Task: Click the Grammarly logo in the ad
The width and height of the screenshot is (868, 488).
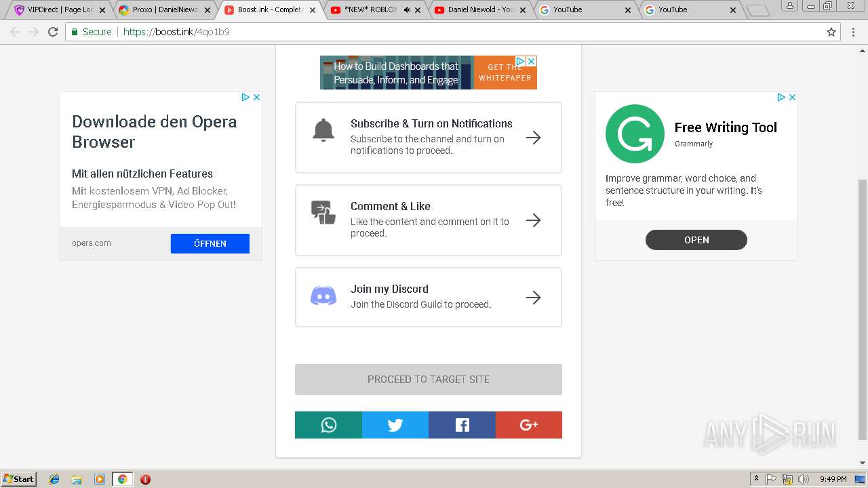Action: pos(635,134)
